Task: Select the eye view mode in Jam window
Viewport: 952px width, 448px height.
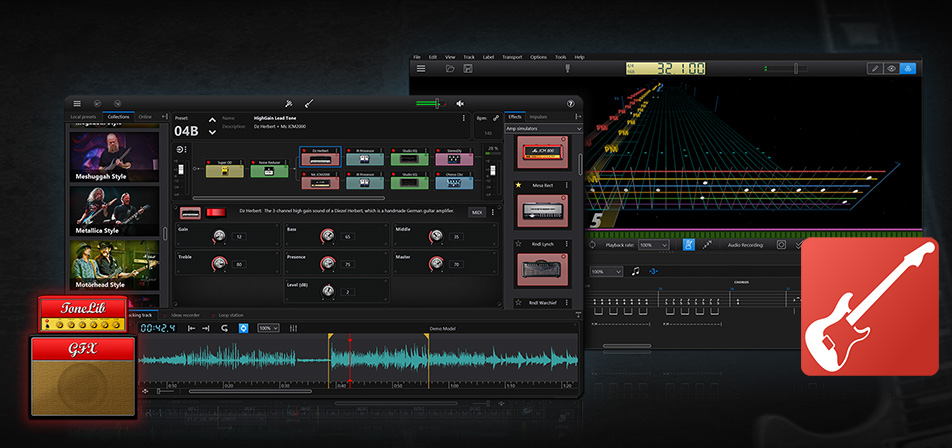Action: 891,69
